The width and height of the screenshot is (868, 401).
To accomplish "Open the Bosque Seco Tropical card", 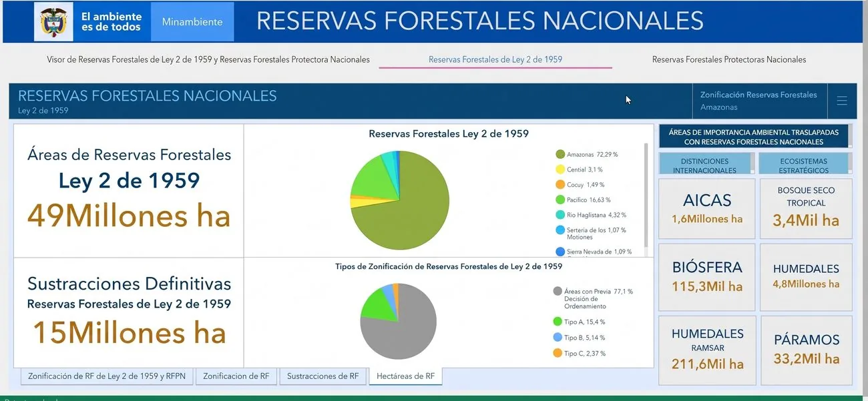I will coord(806,208).
